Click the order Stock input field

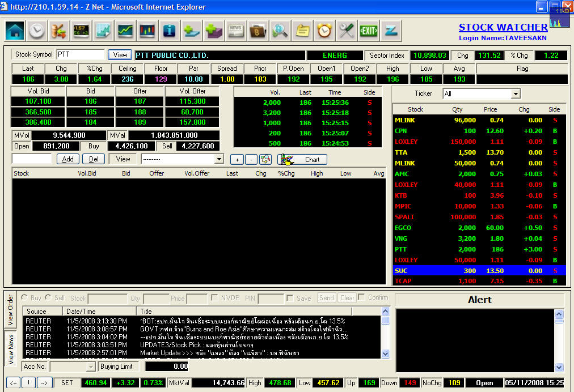coord(108,299)
